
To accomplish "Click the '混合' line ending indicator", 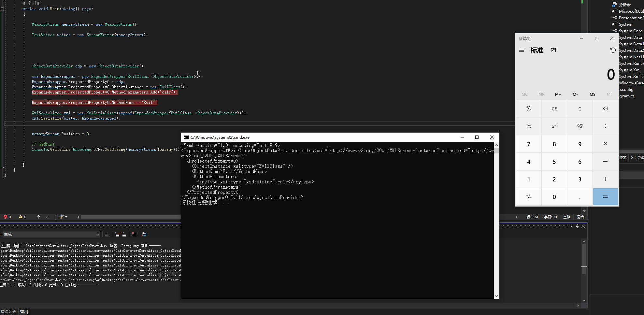I will pyautogui.click(x=580, y=217).
